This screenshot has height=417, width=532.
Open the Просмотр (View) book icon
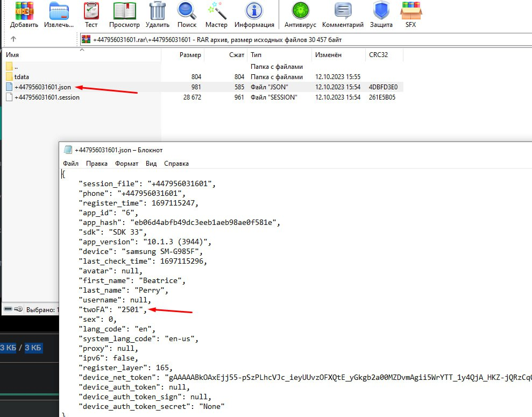click(124, 11)
